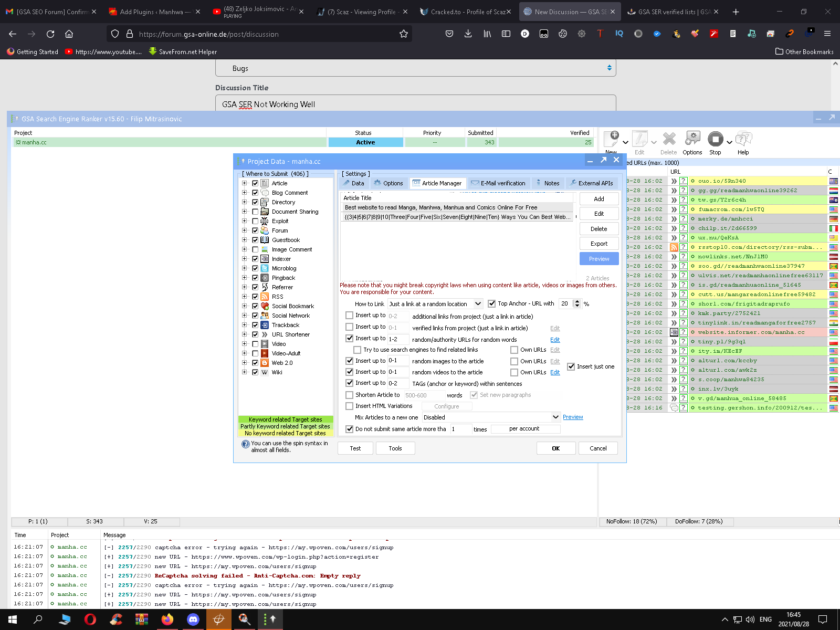Open the Options gear icon in GSA toolbar
This screenshot has height=630, width=840.
(692, 139)
